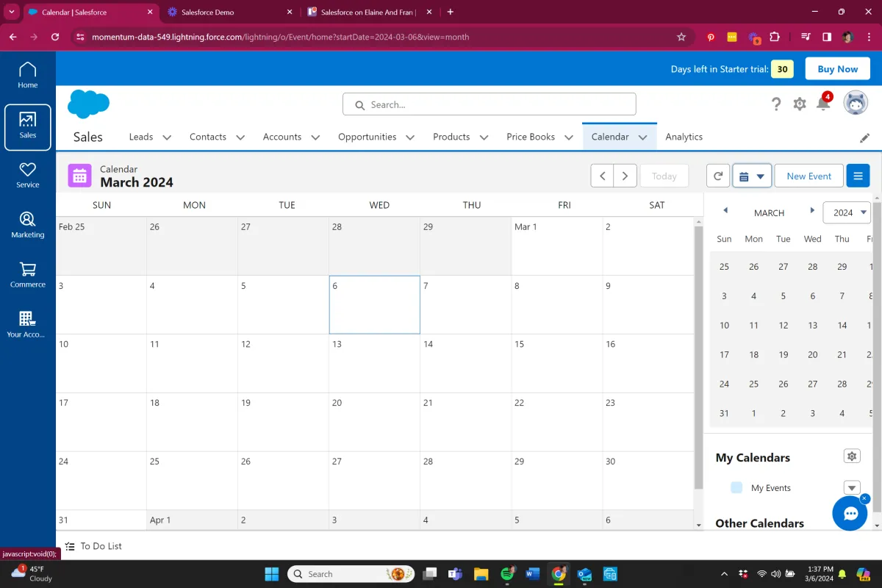Open the Commerce cart icon
The height and width of the screenshot is (588, 882).
(28, 275)
